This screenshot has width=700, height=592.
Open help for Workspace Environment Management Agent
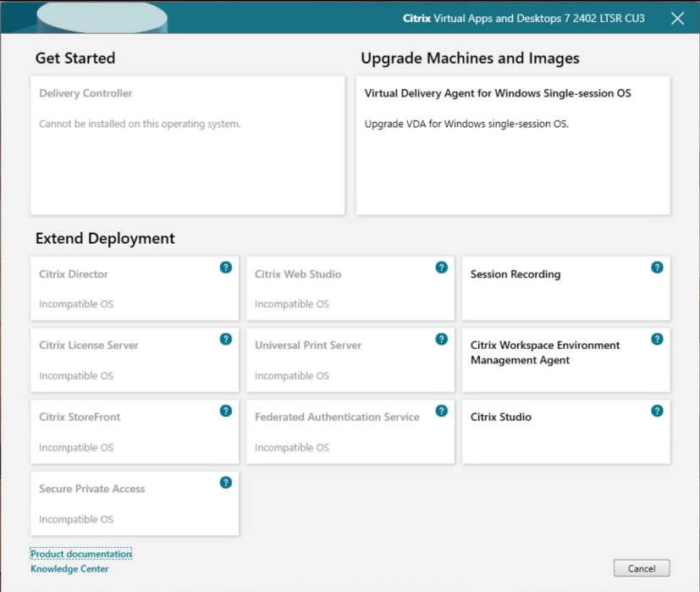click(657, 339)
